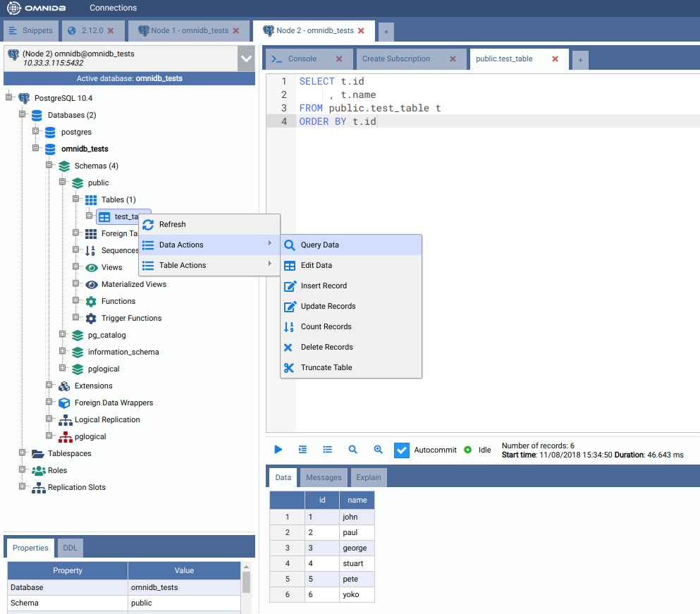Open the connection selector dropdown arrow
The width and height of the screenshot is (700, 614).
click(x=246, y=59)
